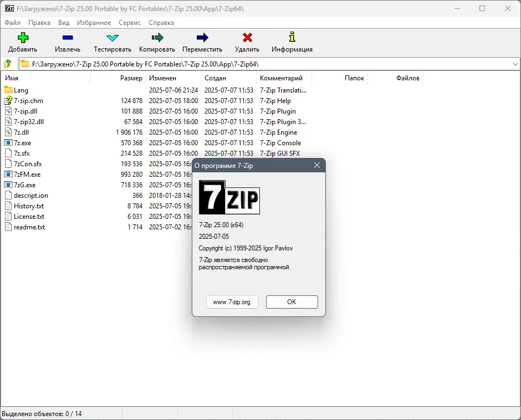This screenshot has height=420, width=521.
Task: Click the 7-zip32.dll file icon
Action: pos(8,121)
